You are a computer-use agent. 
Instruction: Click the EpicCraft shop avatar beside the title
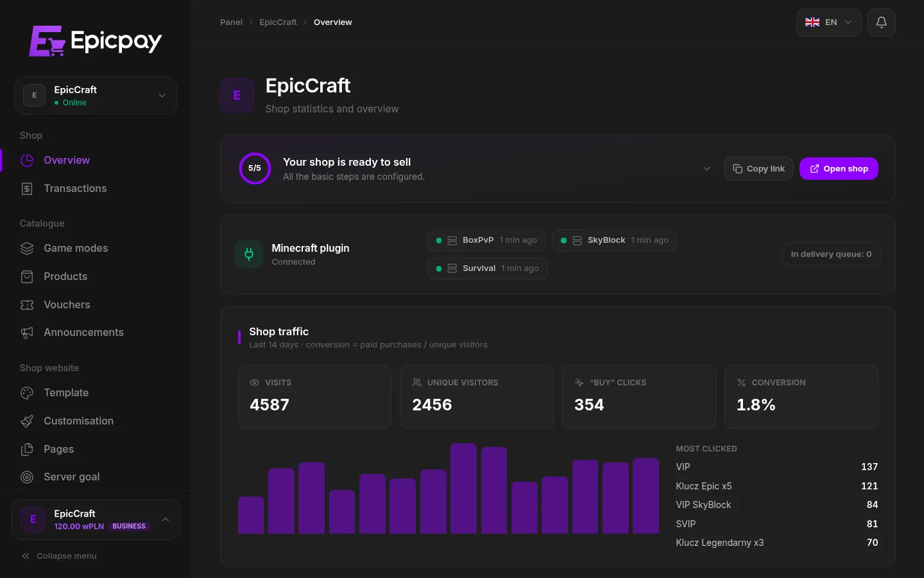pos(237,96)
